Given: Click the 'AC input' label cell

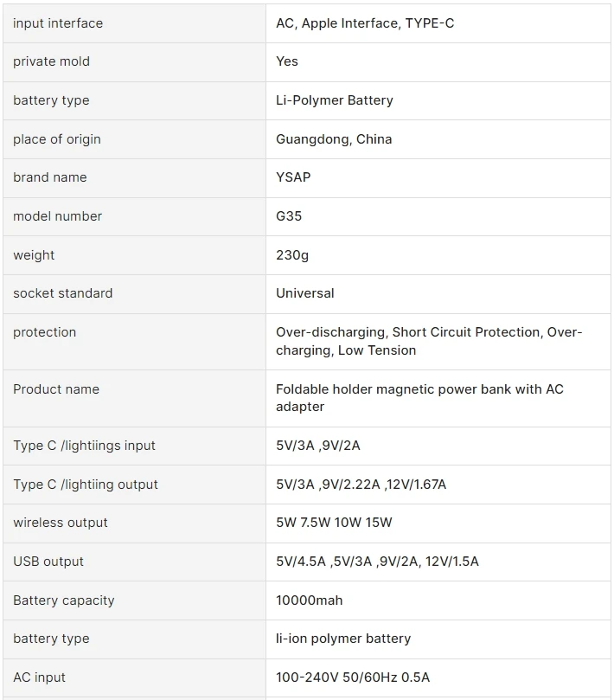Looking at the screenshot, I should tap(39, 678).
